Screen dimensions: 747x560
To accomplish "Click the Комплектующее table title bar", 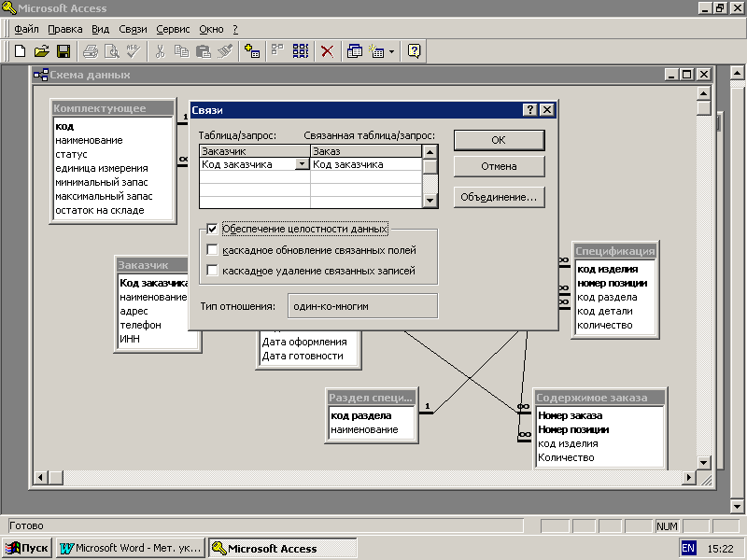I will point(112,108).
